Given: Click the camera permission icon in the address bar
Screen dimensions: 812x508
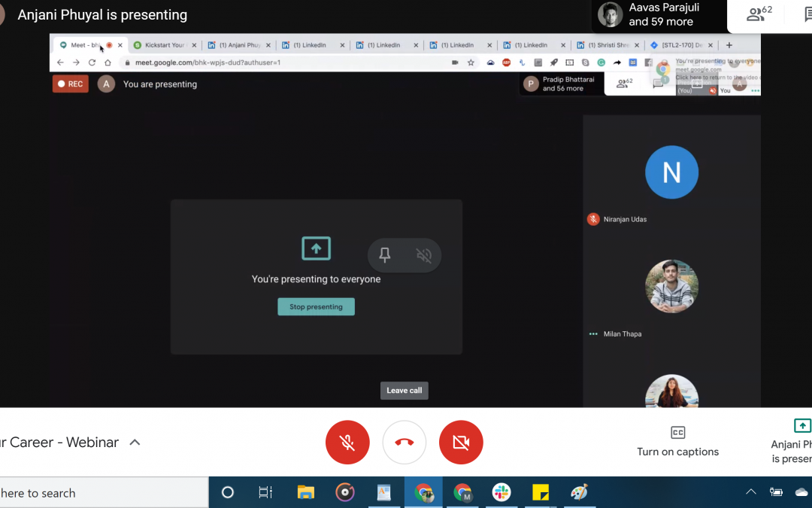Looking at the screenshot, I should tap(455, 62).
